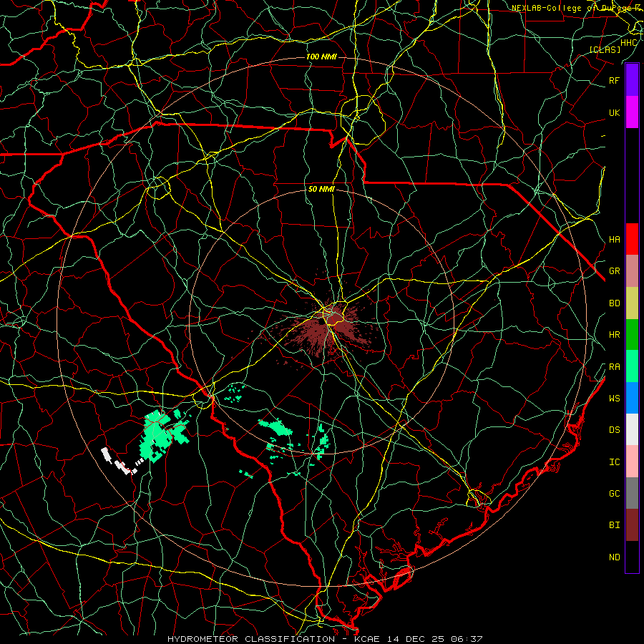
Task: Choose the light green RA legend swatch
Action: coord(632,366)
